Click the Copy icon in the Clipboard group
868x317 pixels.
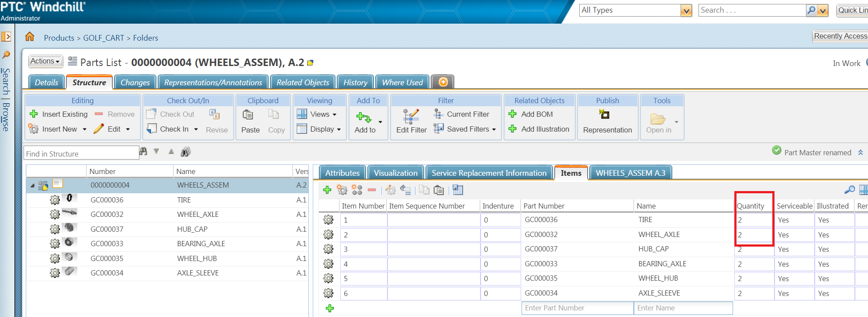click(273, 115)
